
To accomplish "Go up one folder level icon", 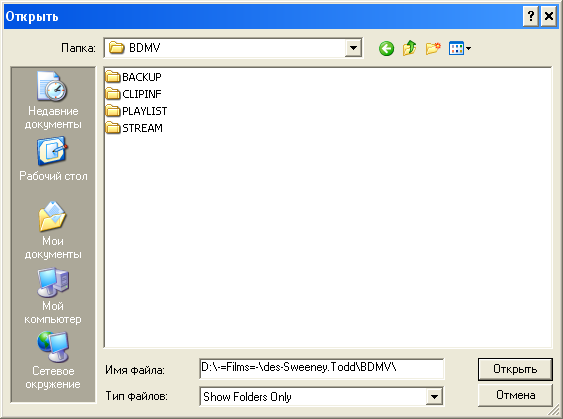I will pyautogui.click(x=410, y=48).
